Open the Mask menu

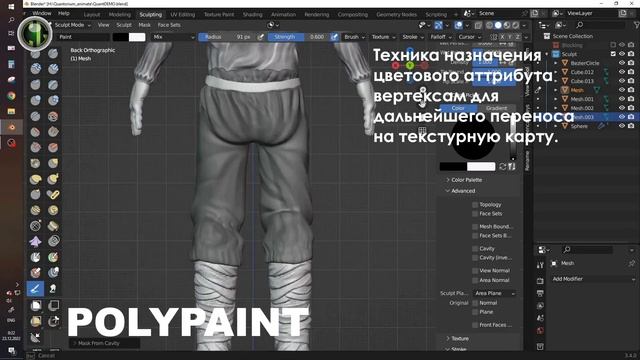click(144, 25)
